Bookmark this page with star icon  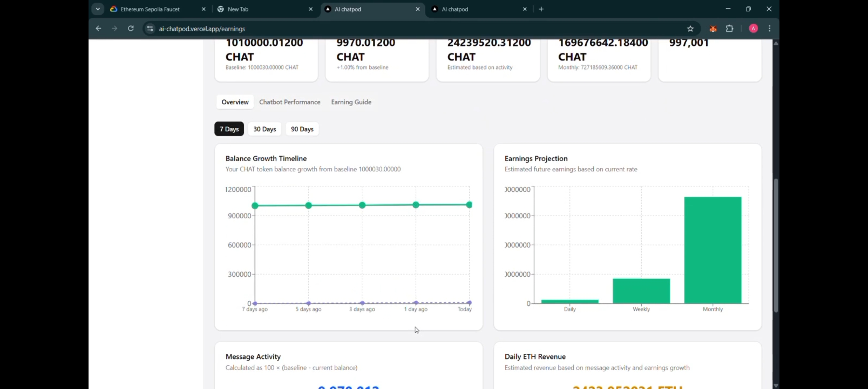pyautogui.click(x=690, y=29)
